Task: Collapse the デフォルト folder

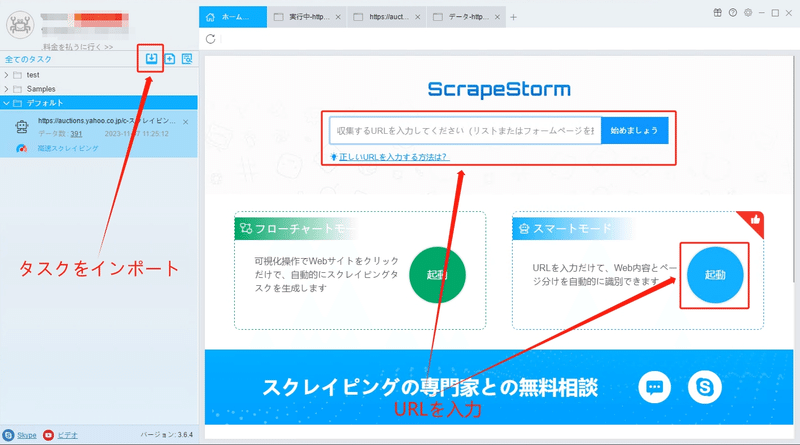Action: (6, 103)
